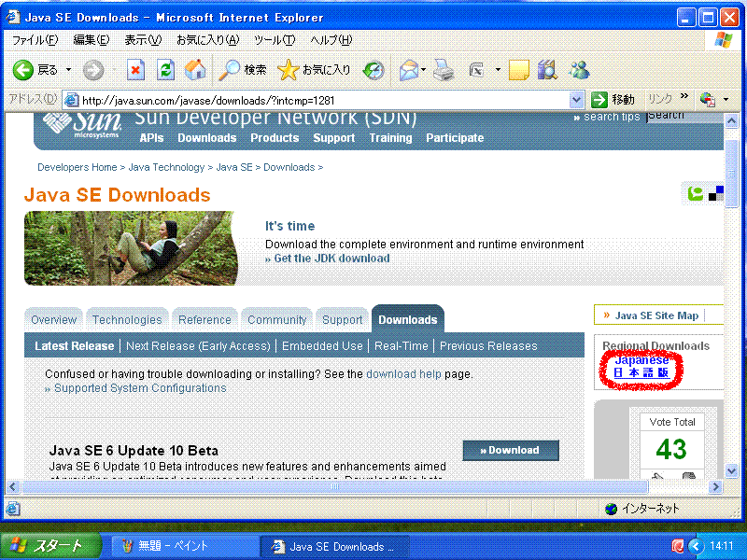Expand the Edit button dropdown arrow
This screenshot has height=560, width=747.
498,70
